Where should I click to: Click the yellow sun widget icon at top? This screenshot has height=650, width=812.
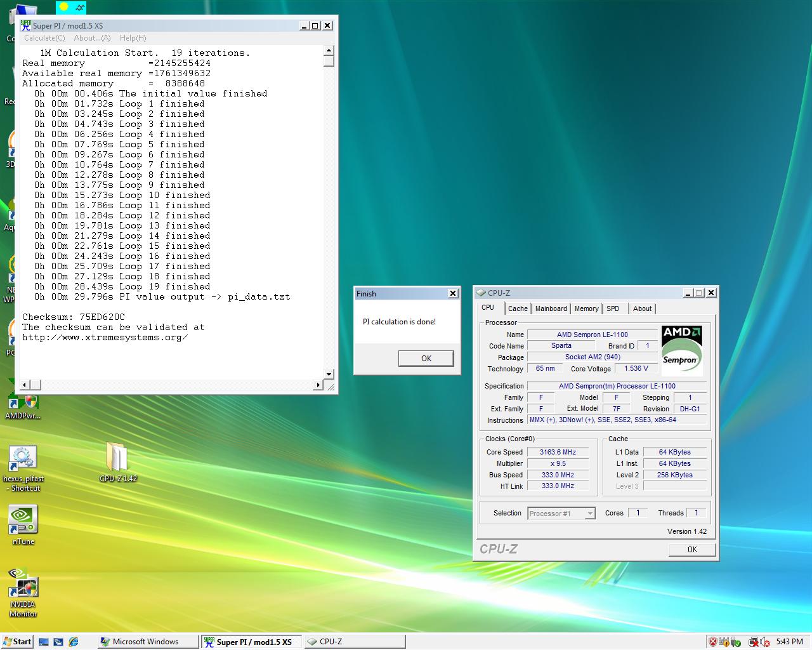63,7
